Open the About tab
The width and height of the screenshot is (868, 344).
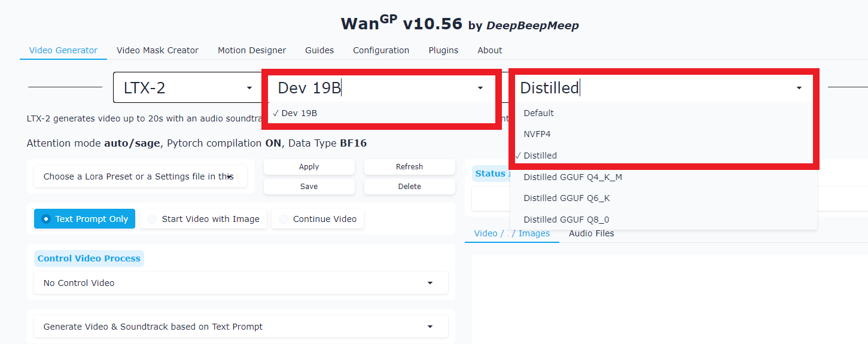point(490,50)
